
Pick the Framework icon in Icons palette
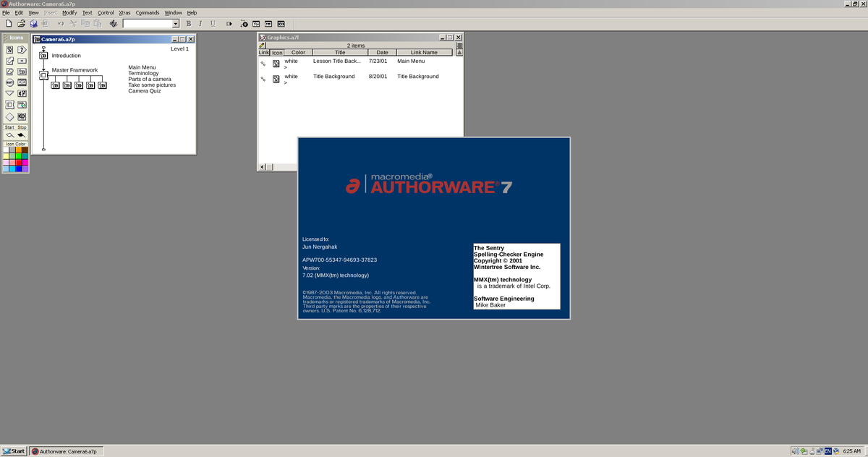click(9, 104)
